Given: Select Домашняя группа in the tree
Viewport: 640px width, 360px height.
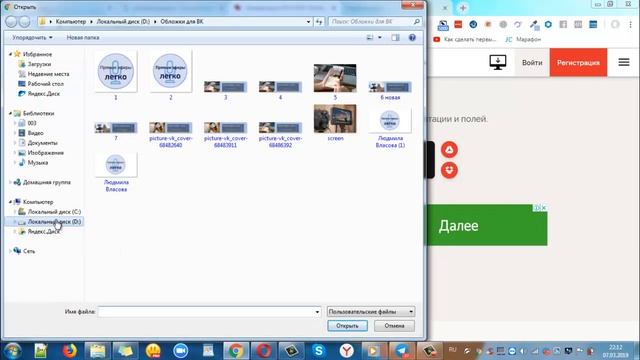Looking at the screenshot, I should click(47, 182).
